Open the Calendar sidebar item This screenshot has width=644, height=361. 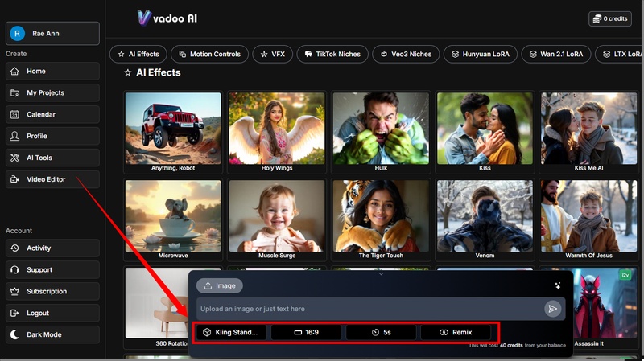[x=52, y=114]
